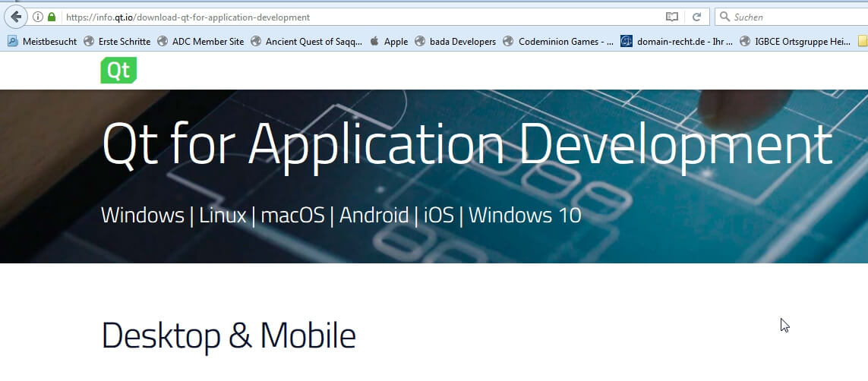Open the bada Developers bookmark
Image resolution: width=868 pixels, height=381 pixels.
coord(455,42)
